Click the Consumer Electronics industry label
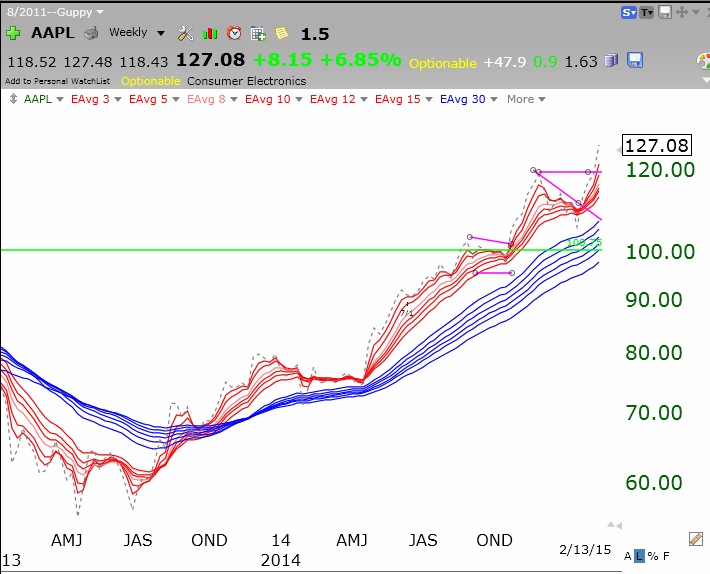This screenshot has width=710, height=574. point(247,81)
